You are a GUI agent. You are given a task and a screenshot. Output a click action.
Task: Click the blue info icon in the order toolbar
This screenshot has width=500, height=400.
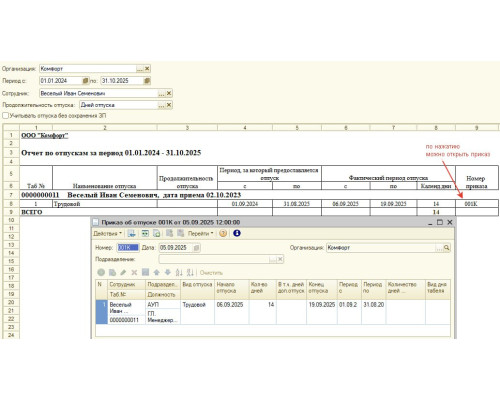237,233
